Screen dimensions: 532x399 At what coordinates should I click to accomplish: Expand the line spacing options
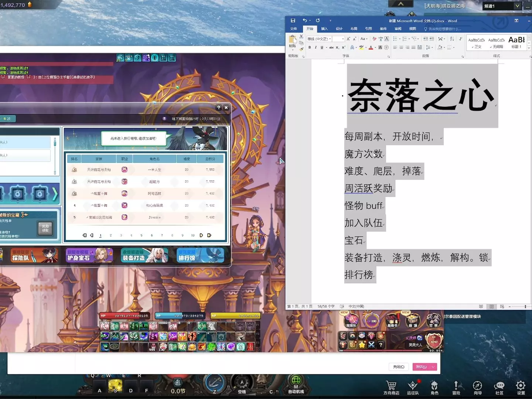pyautogui.click(x=432, y=47)
